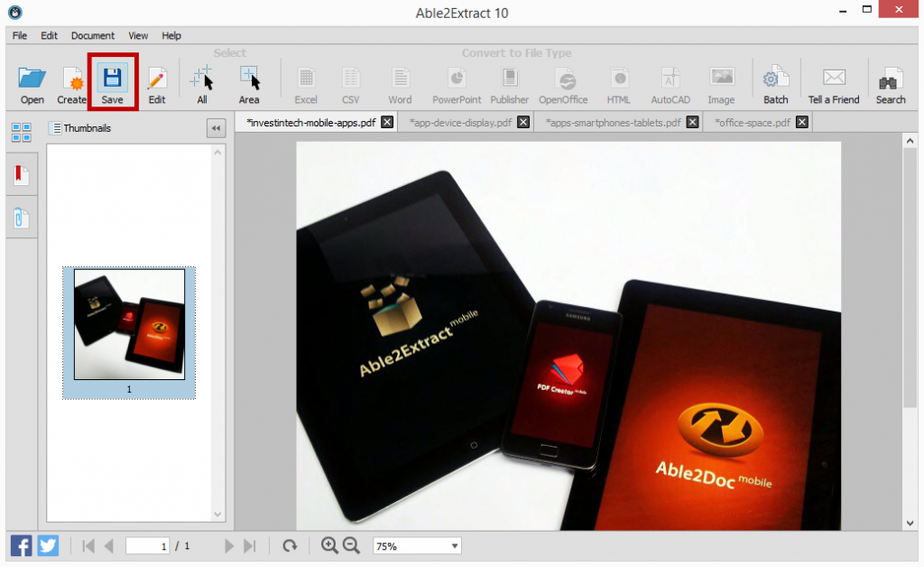Convert to Image icon
The height and width of the screenshot is (567, 924).
pyautogui.click(x=721, y=78)
